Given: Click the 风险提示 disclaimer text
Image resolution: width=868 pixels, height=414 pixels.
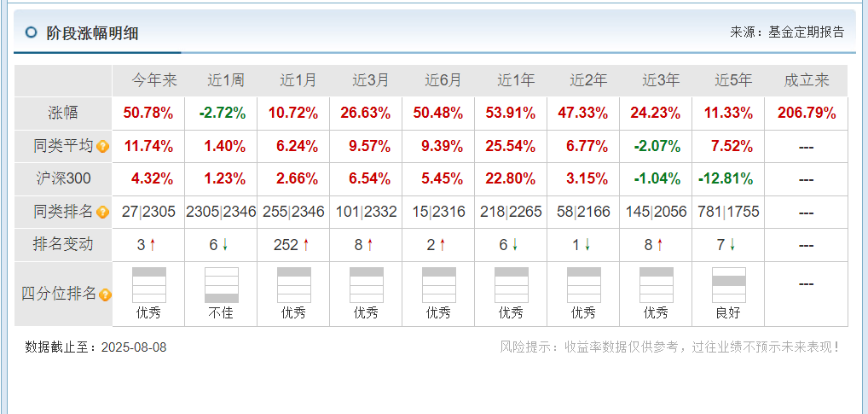Looking at the screenshot, I should coord(671,347).
